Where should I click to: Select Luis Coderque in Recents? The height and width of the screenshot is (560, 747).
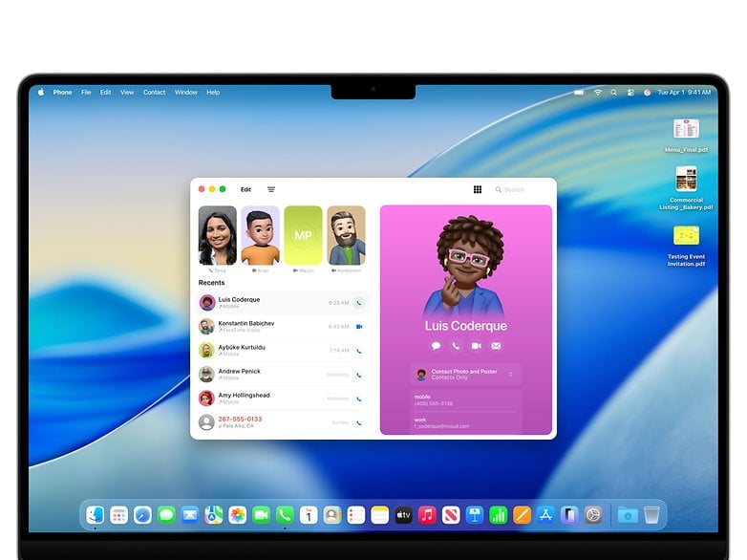point(282,303)
